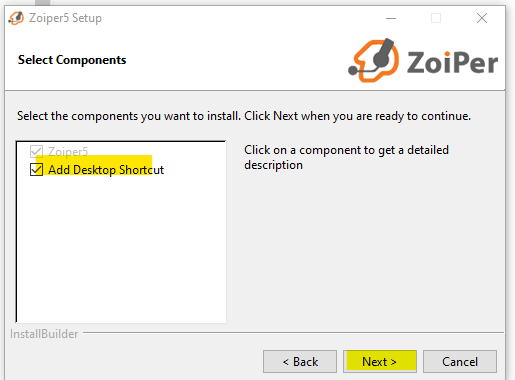
Task: Click the instruction text about selecting components
Action: click(x=244, y=116)
